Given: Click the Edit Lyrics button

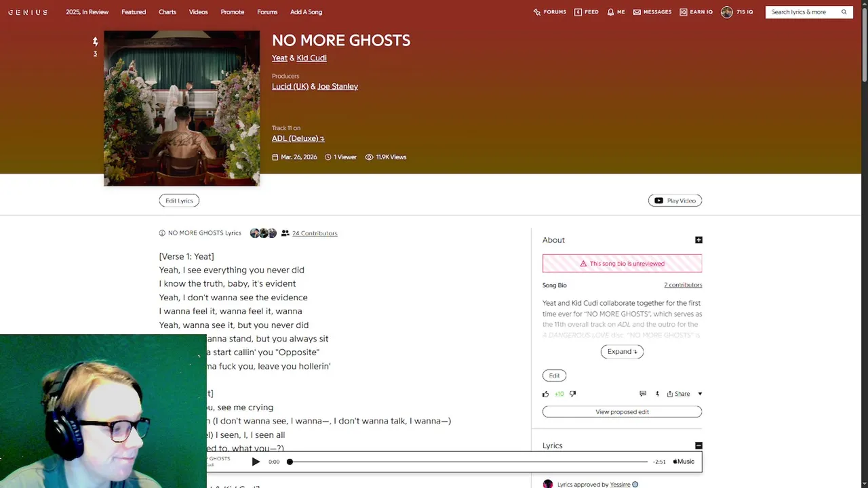Looking at the screenshot, I should click(x=179, y=201).
